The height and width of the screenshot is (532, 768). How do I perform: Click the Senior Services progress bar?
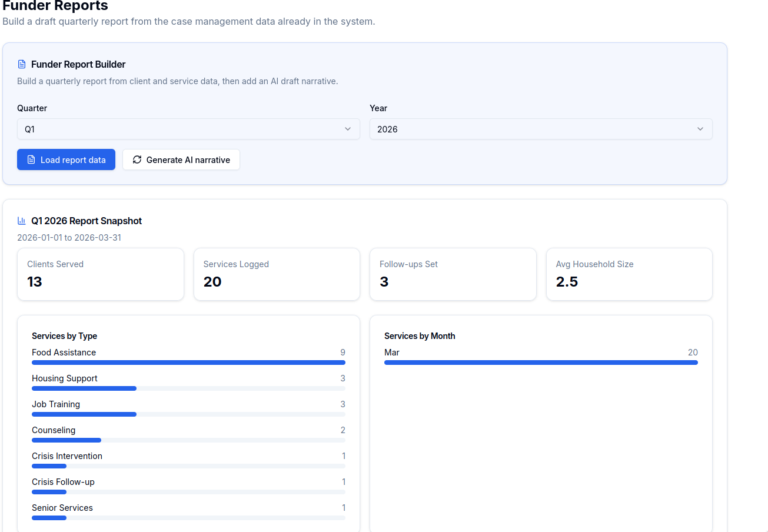tap(188, 518)
